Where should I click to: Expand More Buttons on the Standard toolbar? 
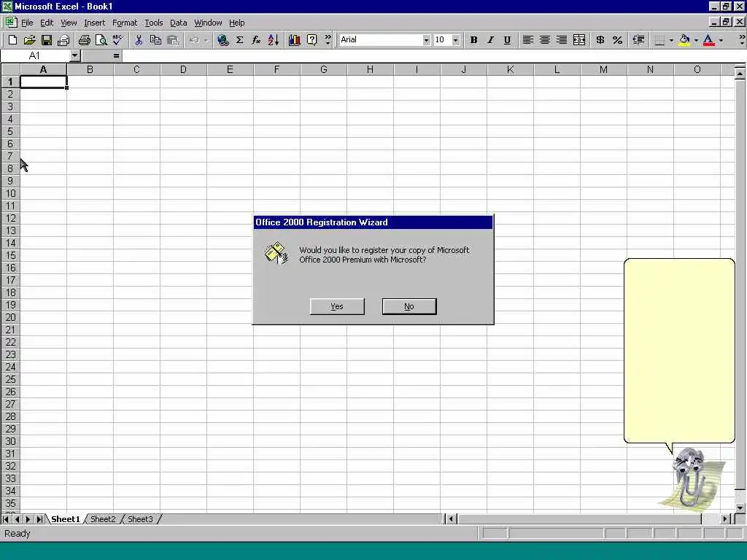[328, 40]
